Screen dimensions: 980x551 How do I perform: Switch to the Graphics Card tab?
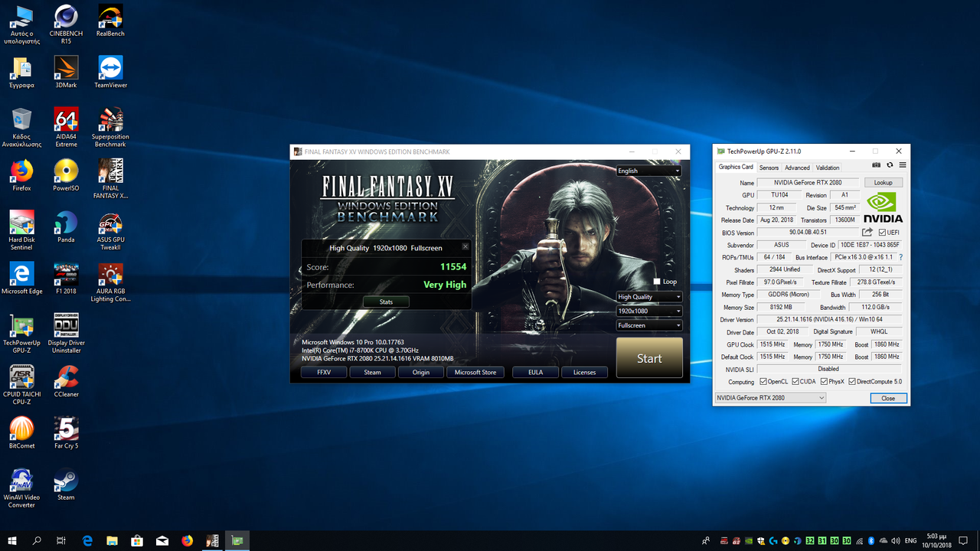(736, 167)
